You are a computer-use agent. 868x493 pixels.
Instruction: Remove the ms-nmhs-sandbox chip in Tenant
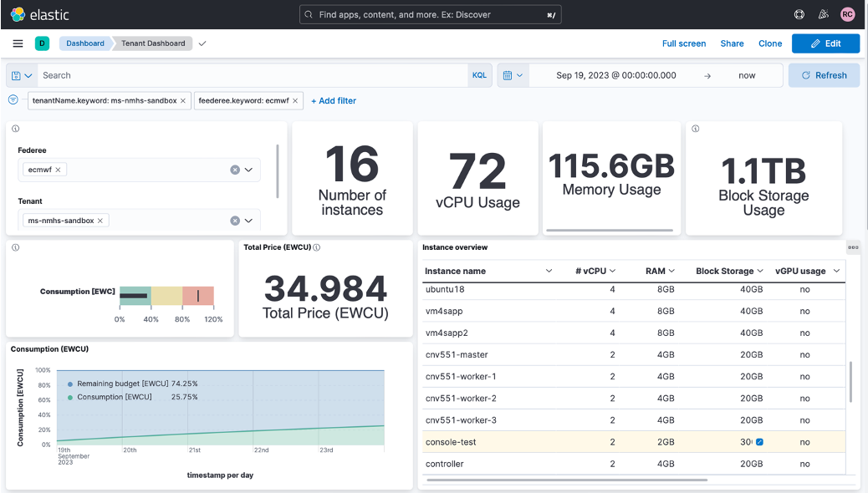pos(100,221)
